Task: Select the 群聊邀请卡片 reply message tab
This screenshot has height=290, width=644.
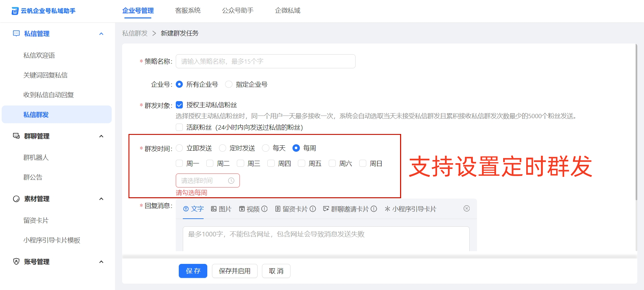Action: (x=346, y=209)
